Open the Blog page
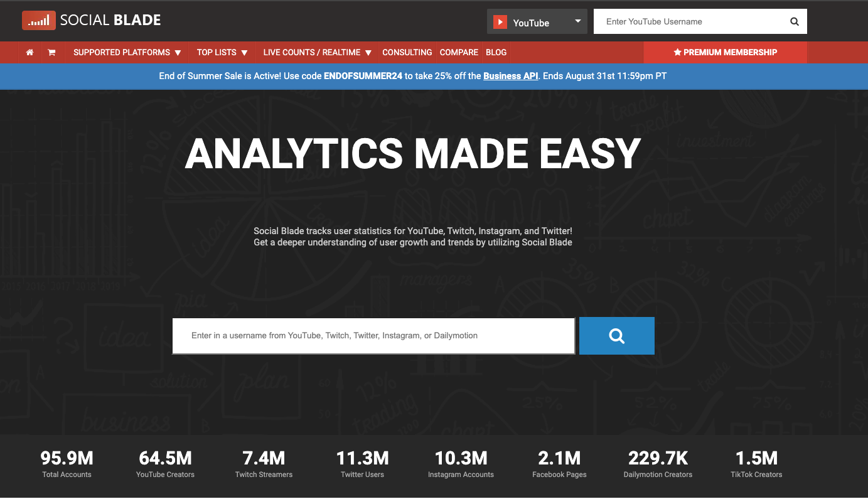This screenshot has width=868, height=499. tap(496, 53)
